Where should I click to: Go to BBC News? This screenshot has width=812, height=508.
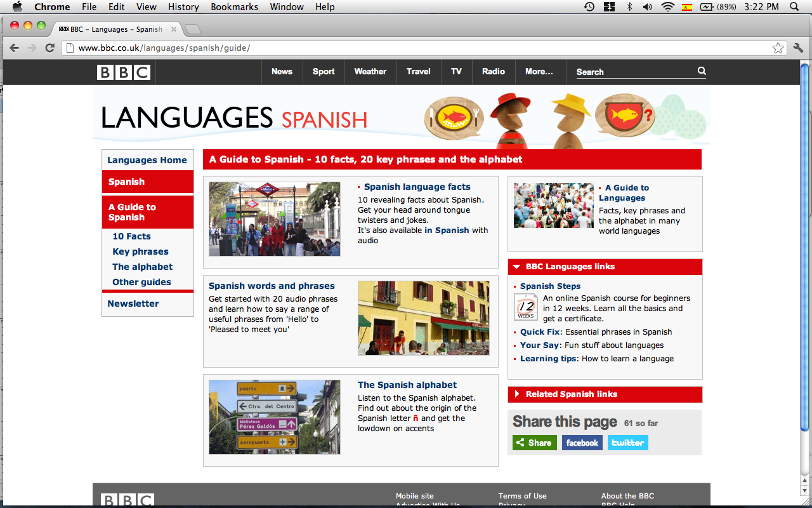click(282, 72)
